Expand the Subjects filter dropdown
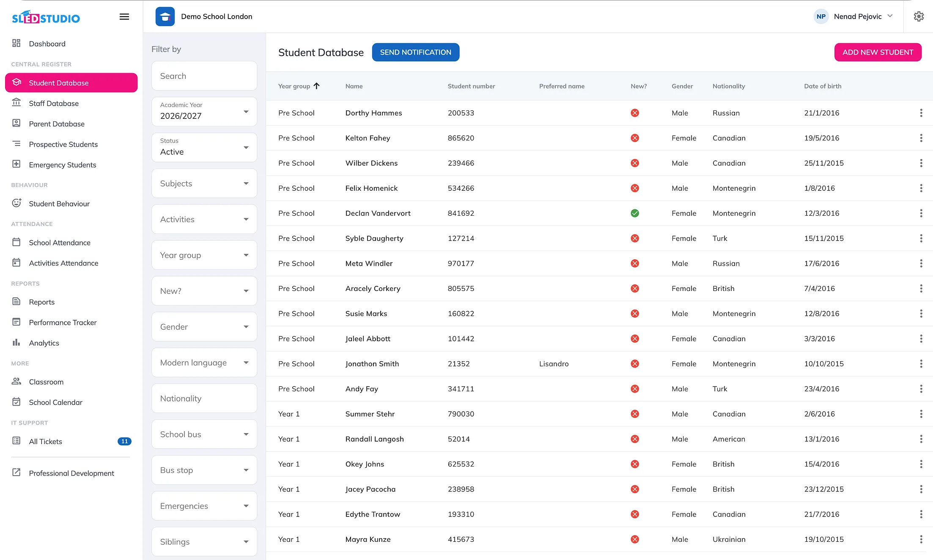 (204, 184)
